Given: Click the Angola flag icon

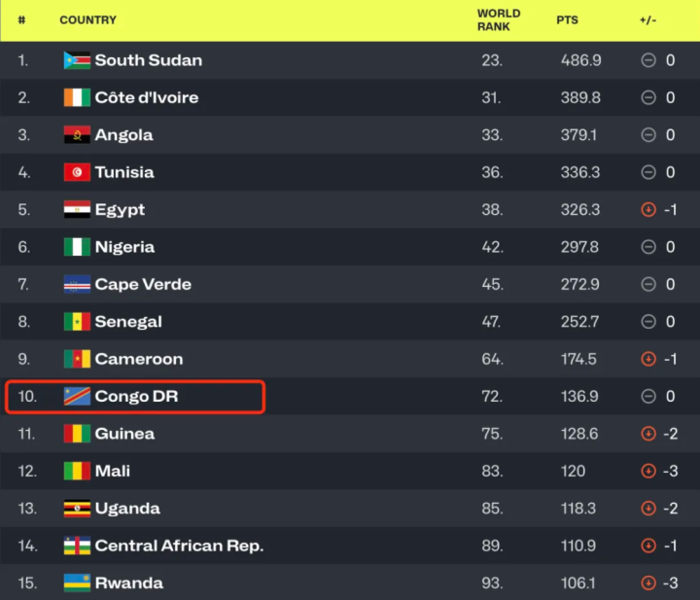Looking at the screenshot, I should (77, 135).
